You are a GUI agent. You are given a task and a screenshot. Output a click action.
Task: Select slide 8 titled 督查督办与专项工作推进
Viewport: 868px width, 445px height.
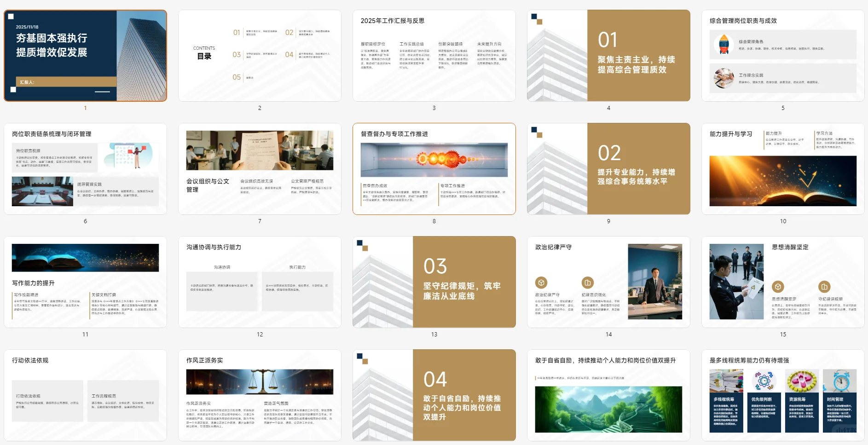434,169
